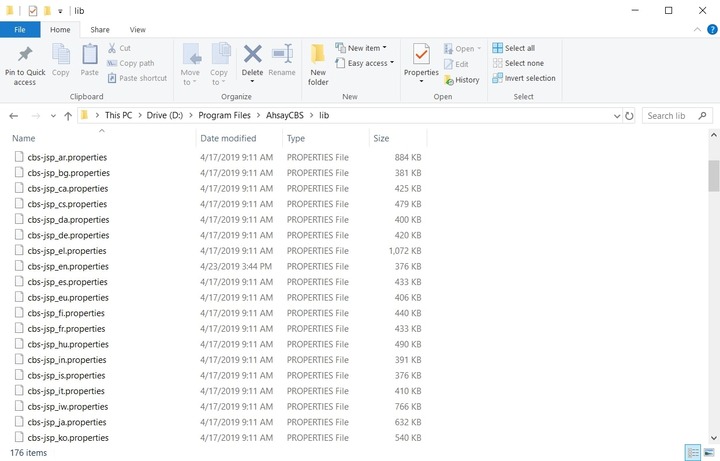Switch to details view in status bar
Viewport: 720px width, 461px height.
click(693, 453)
